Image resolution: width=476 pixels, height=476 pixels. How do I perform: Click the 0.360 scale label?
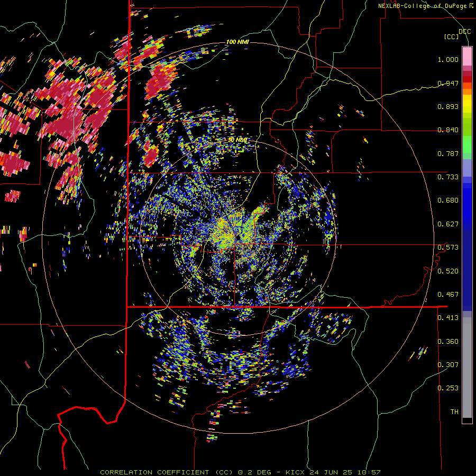point(448,342)
